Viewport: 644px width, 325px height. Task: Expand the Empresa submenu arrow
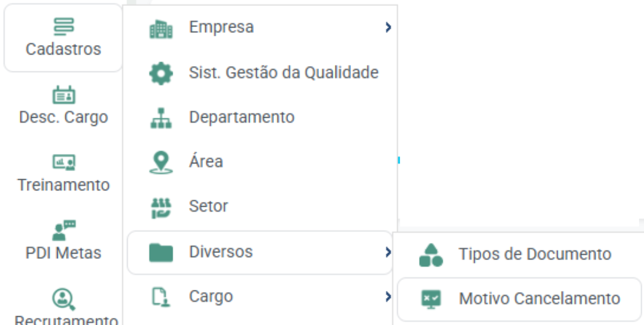pos(388,27)
